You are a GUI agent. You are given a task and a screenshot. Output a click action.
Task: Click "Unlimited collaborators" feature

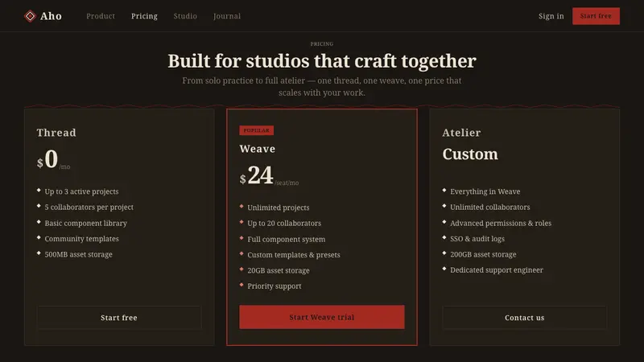[489, 207]
